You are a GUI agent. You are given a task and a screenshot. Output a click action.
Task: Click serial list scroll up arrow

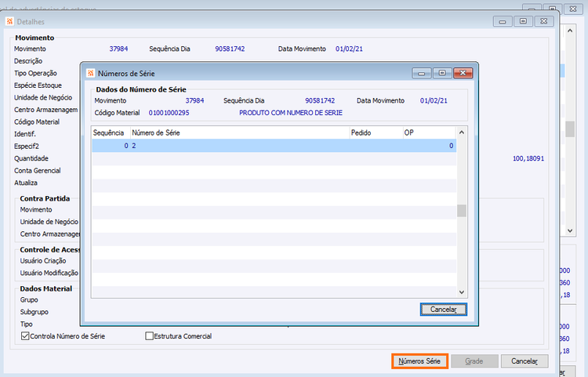point(462,132)
